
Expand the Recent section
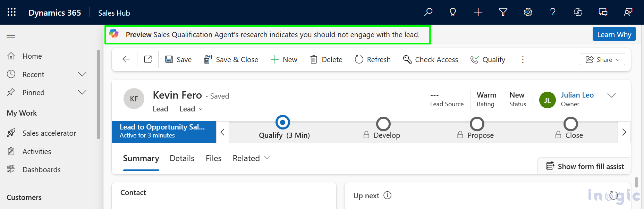click(82, 74)
